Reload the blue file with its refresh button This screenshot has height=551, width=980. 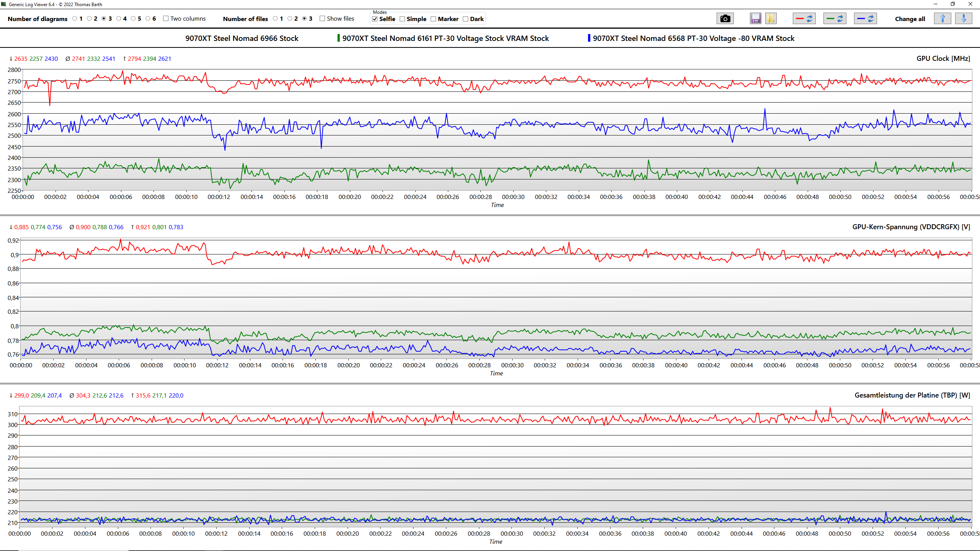point(866,19)
